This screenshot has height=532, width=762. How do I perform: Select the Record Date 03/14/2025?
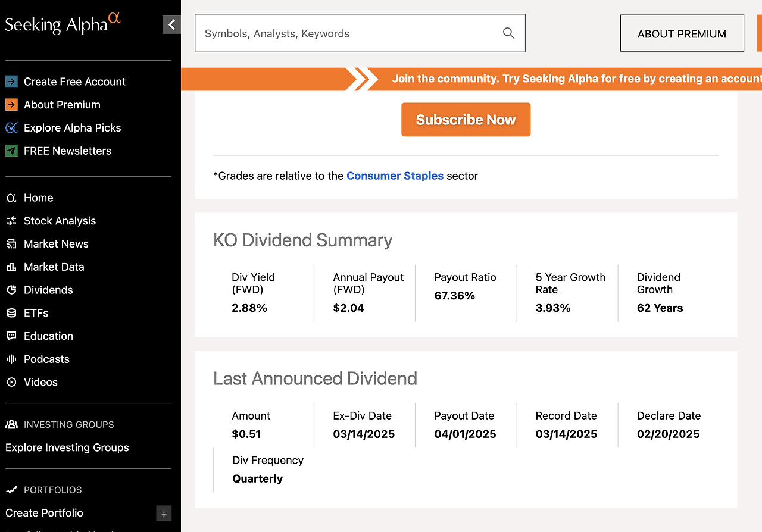click(566, 434)
